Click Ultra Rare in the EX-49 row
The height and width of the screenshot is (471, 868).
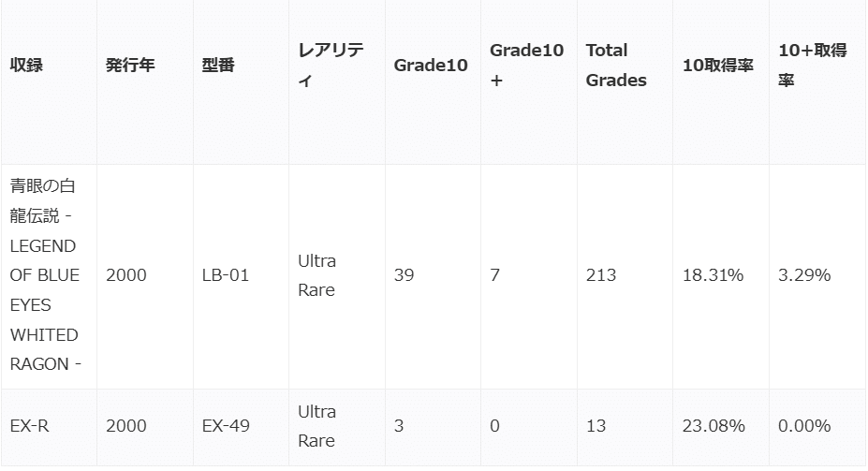click(x=316, y=426)
